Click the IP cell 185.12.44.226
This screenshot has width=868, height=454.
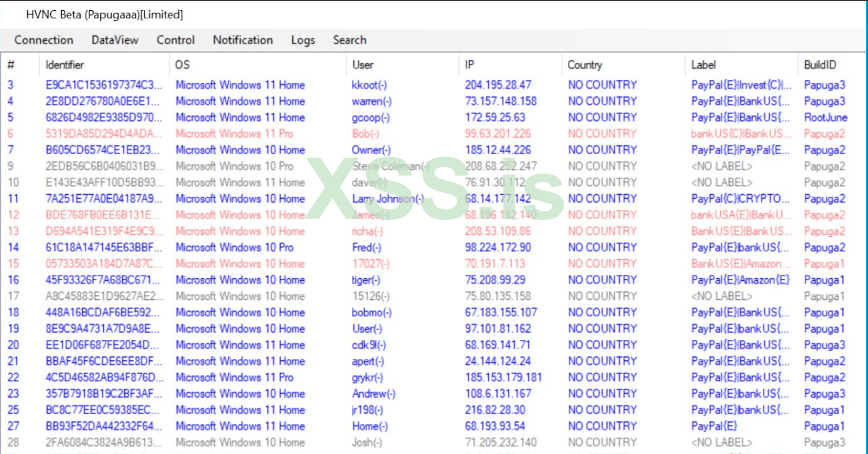click(x=498, y=150)
